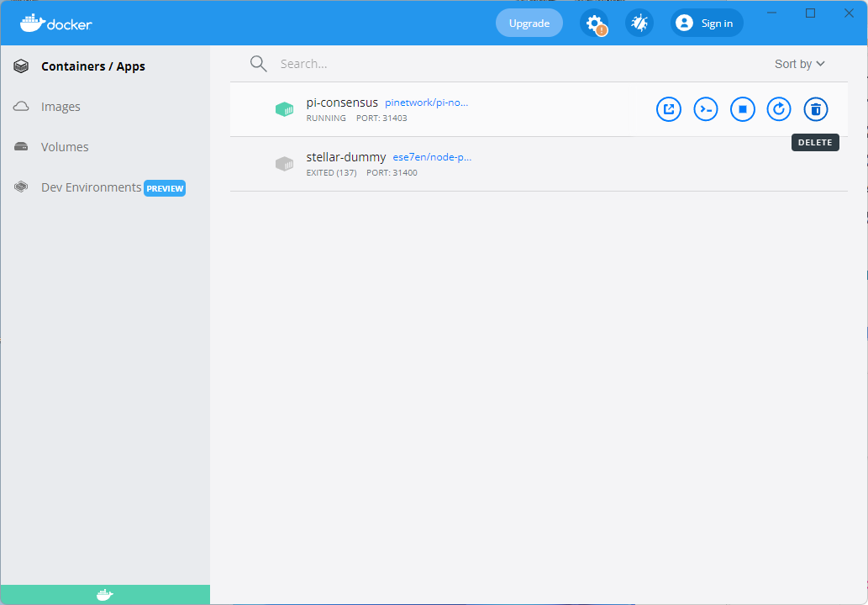Delete the pi-consensus container

coord(816,109)
